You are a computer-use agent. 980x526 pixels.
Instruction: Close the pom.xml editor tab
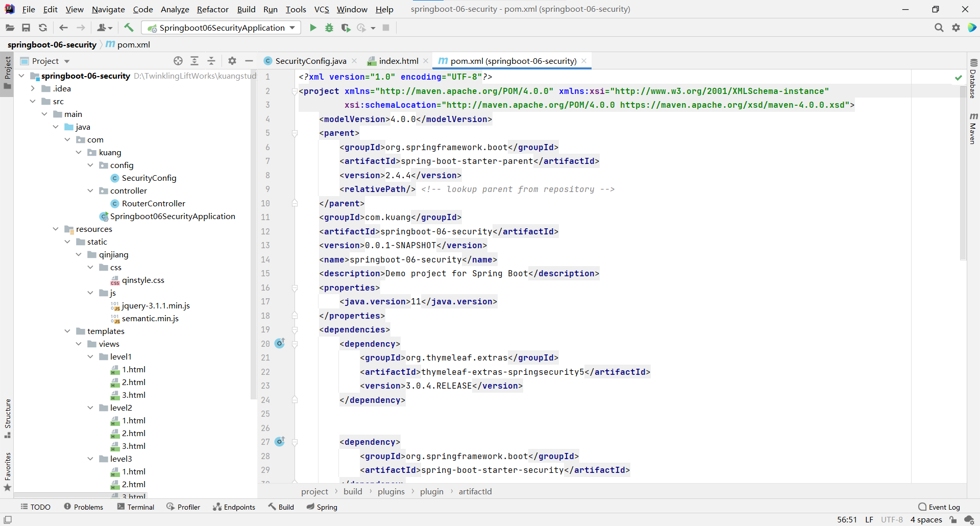pos(584,61)
